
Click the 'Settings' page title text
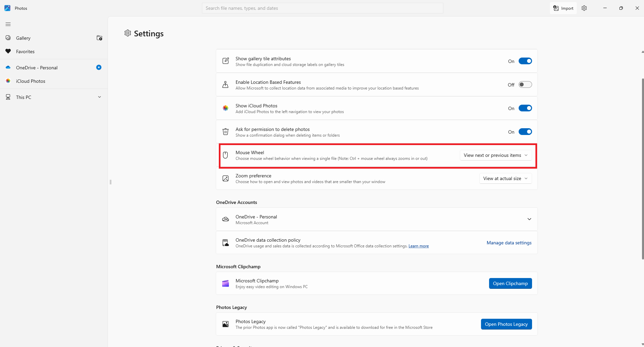(x=149, y=34)
